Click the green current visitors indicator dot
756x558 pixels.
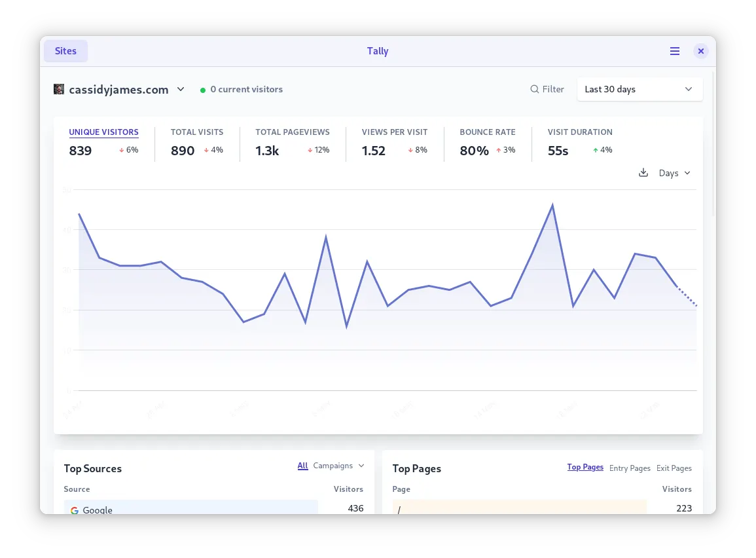coord(203,90)
